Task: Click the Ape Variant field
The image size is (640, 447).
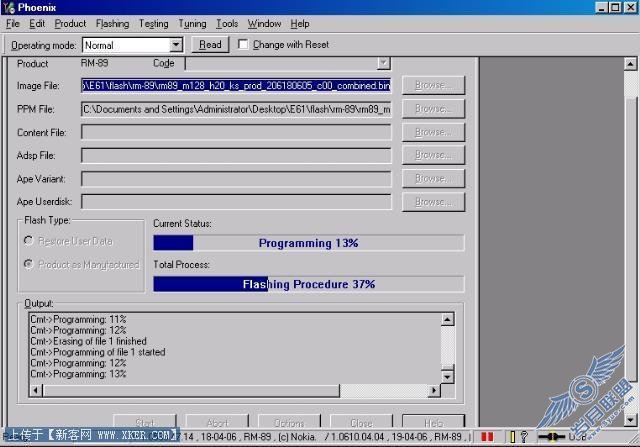Action: click(236, 179)
